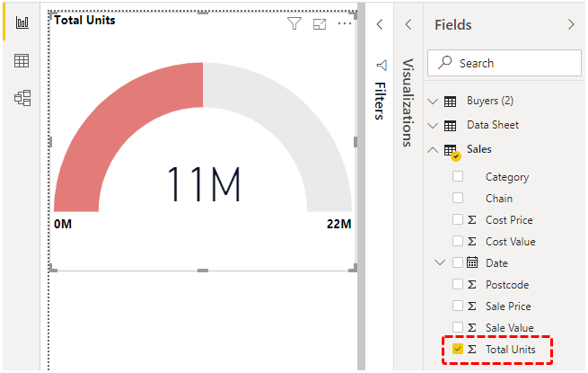
Task: Enter Focus mode on the gauge
Action: click(320, 24)
